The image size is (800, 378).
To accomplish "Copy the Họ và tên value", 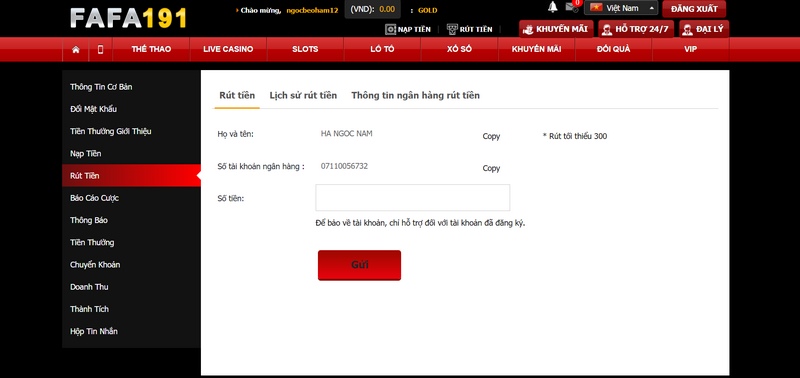I will tap(491, 136).
